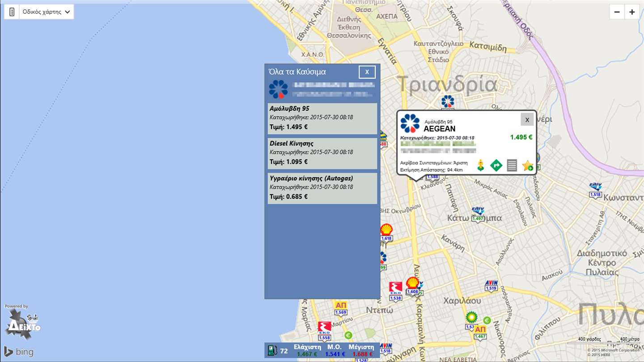Click the price marker labeled 1.588 below the popup
The width and height of the screenshot is (644, 362).
[x=432, y=177]
